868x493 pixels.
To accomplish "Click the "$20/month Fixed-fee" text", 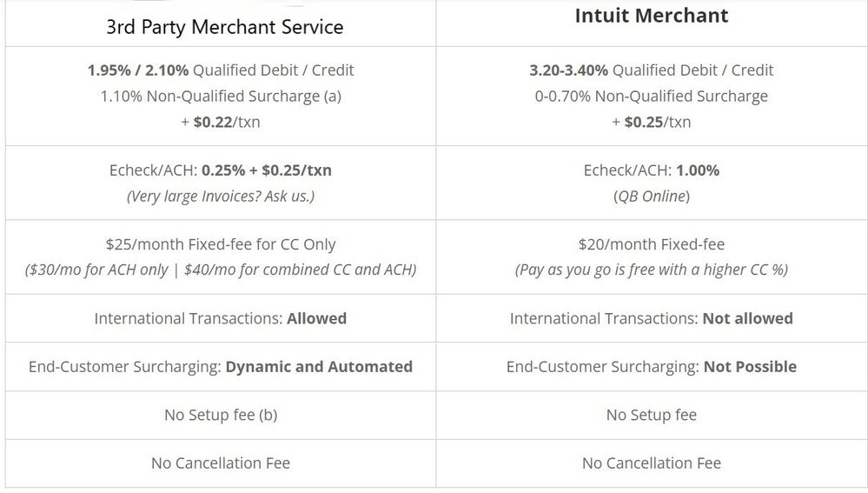I will [651, 244].
